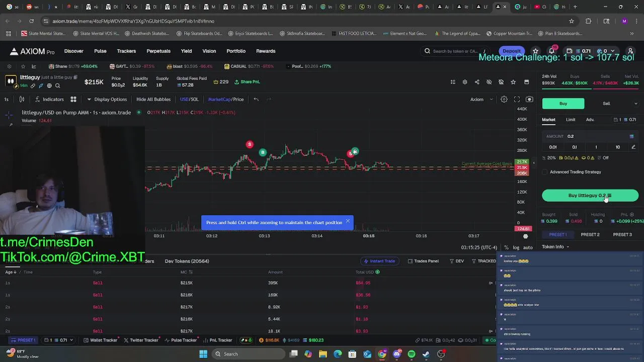Edit the preset buy amounts pencil

(x=633, y=147)
